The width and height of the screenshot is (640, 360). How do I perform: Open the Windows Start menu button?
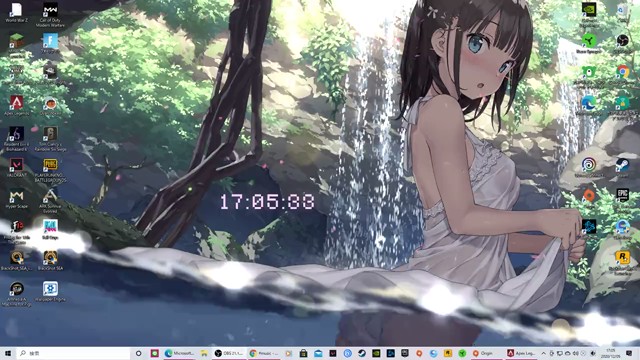8,353
